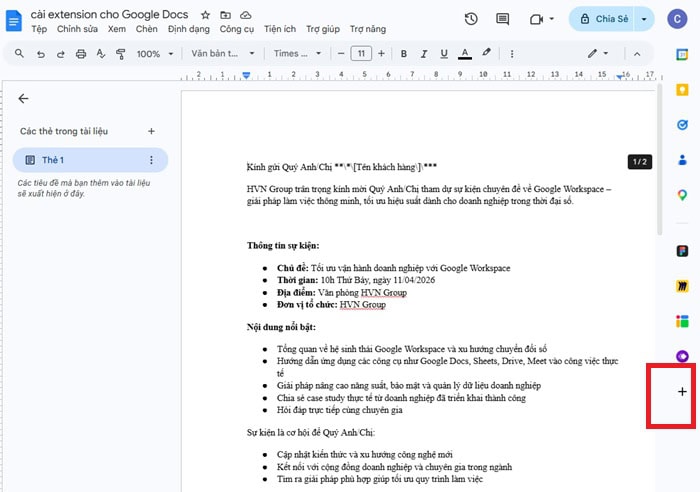Click the plus icon to get add-ons
The height and width of the screenshot is (492, 700).
coord(682,392)
